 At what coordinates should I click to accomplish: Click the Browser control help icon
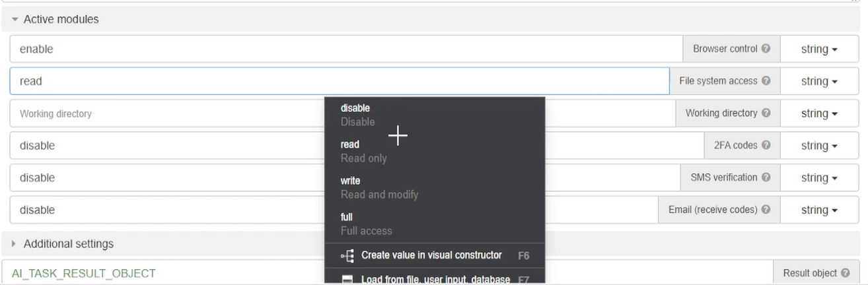point(766,49)
